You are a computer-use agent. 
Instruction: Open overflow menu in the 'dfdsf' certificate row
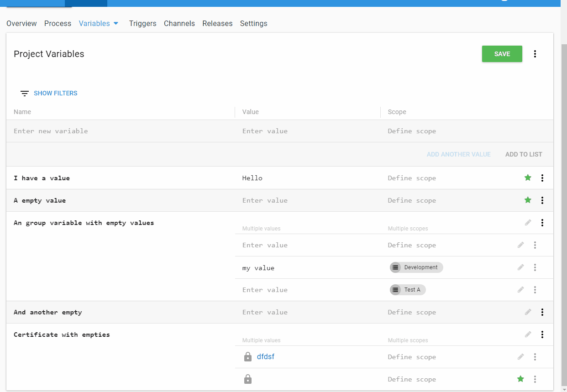[x=535, y=357]
